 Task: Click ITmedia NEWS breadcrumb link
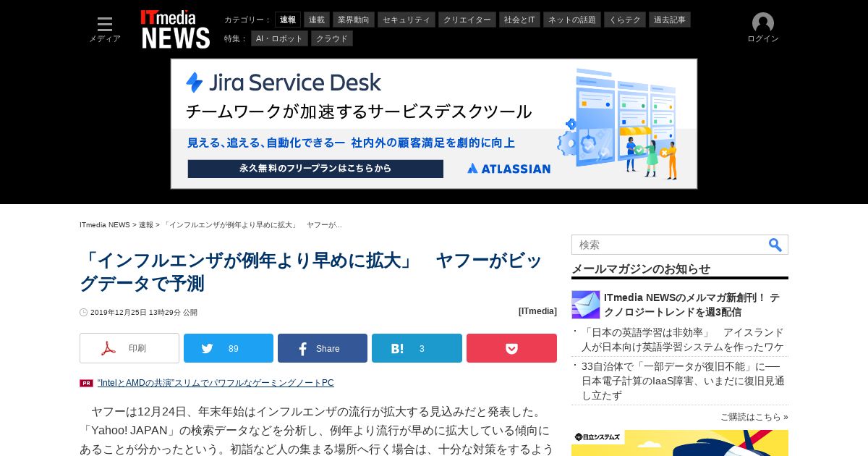[105, 225]
